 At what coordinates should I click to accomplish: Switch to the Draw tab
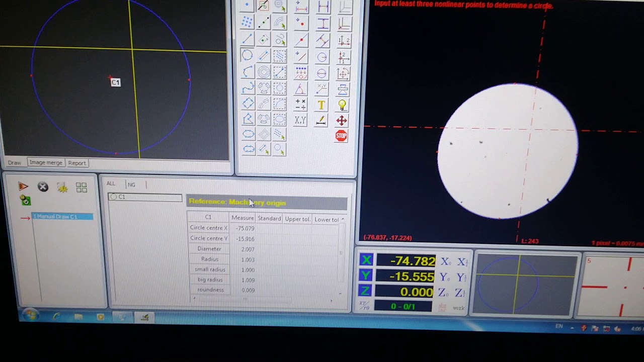pyautogui.click(x=15, y=163)
